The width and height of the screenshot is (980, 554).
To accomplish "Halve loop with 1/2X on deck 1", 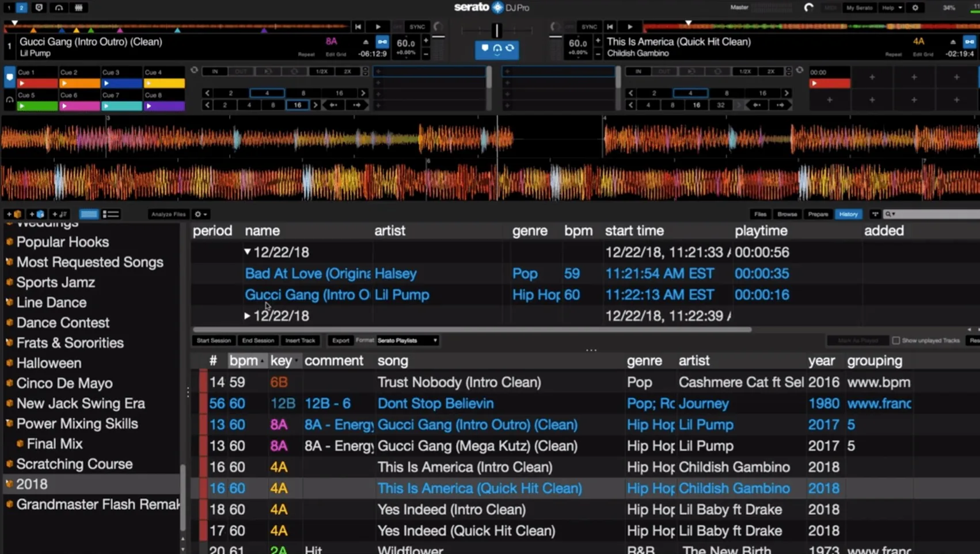I will coord(321,71).
